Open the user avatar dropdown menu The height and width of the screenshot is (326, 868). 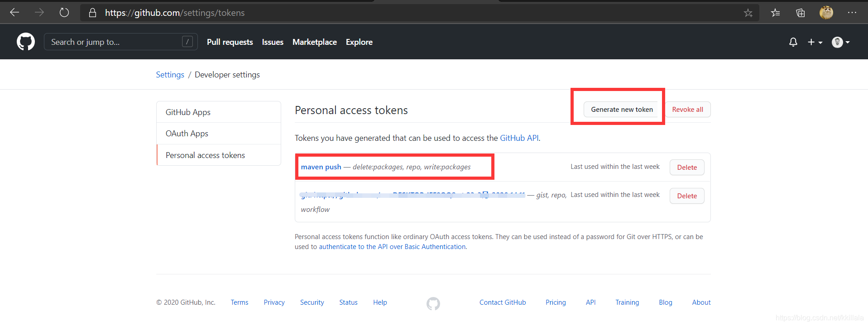841,42
